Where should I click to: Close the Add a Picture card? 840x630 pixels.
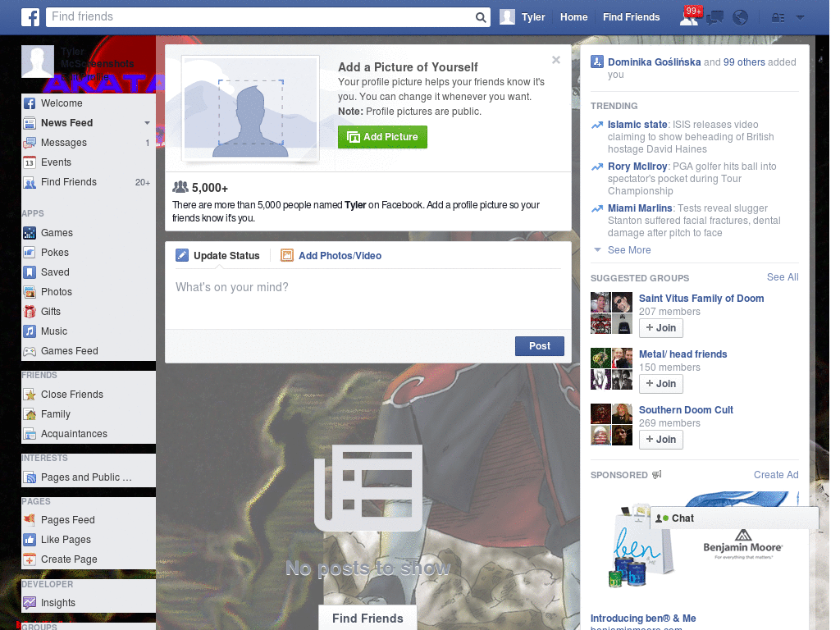(x=556, y=60)
